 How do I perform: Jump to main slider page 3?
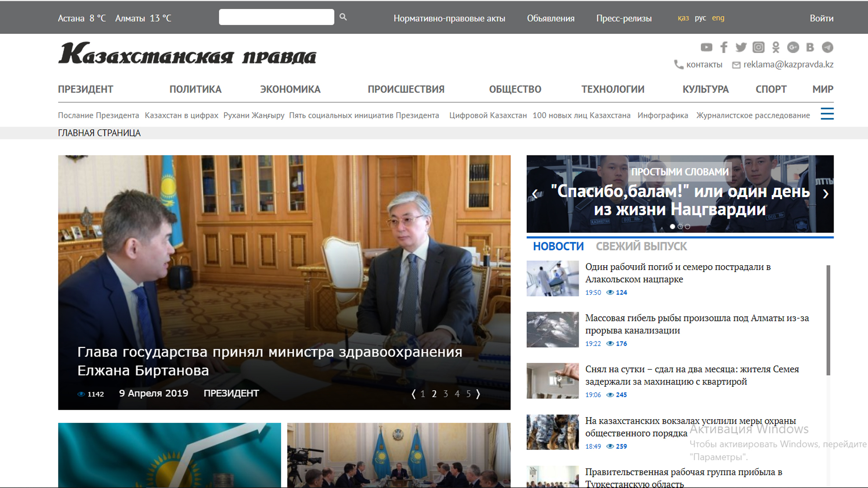tap(446, 394)
